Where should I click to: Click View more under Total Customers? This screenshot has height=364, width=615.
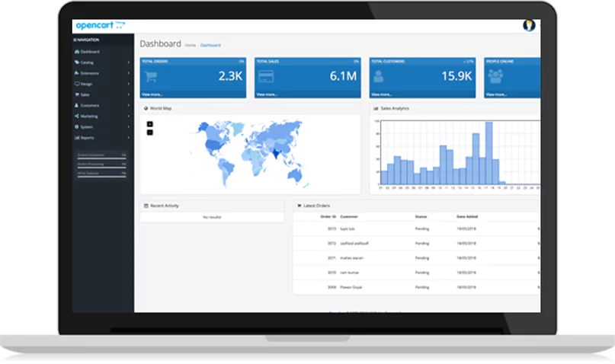[x=380, y=94]
